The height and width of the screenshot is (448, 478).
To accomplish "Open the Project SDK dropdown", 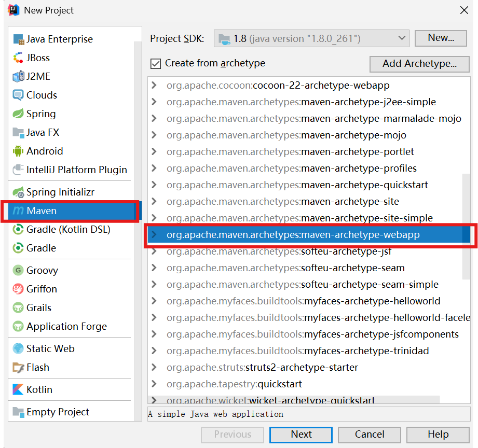I will pos(311,39).
